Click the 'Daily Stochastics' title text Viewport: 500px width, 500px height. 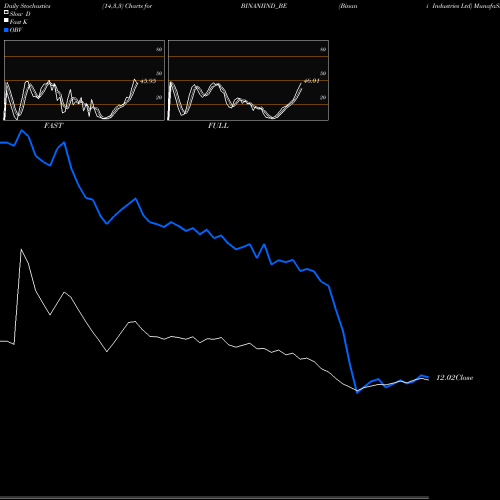click(27, 6)
